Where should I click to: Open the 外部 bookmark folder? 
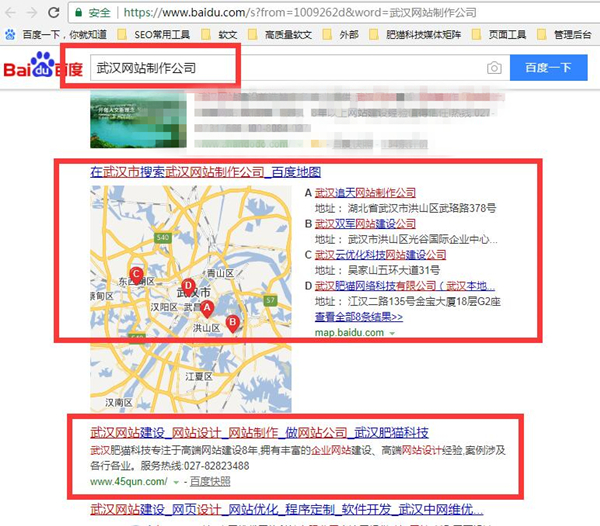coord(341,35)
